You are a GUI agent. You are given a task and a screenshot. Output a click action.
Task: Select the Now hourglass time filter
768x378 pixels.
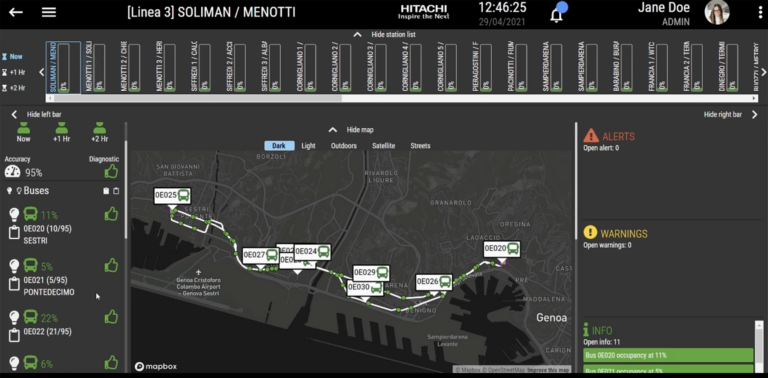(x=12, y=57)
